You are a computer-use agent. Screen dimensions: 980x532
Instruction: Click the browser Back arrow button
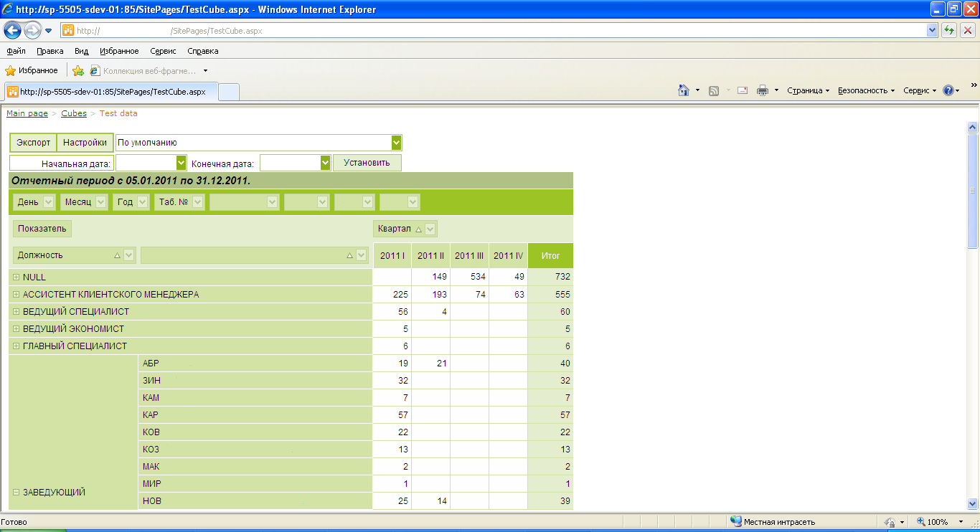(x=13, y=30)
